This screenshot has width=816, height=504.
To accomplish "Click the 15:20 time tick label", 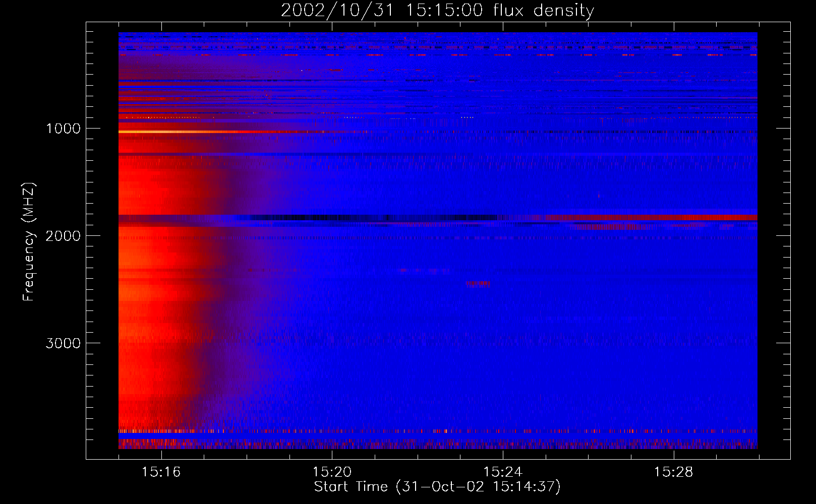I will pos(332,472).
